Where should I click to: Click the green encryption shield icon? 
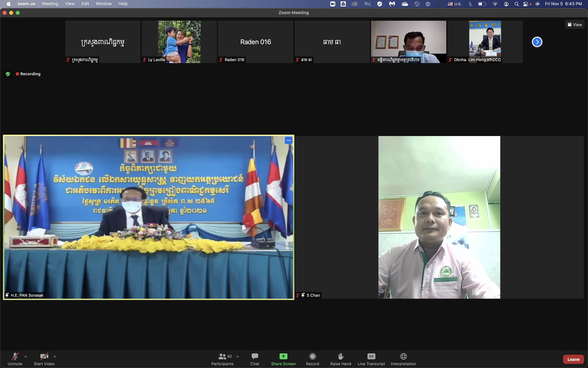8,74
